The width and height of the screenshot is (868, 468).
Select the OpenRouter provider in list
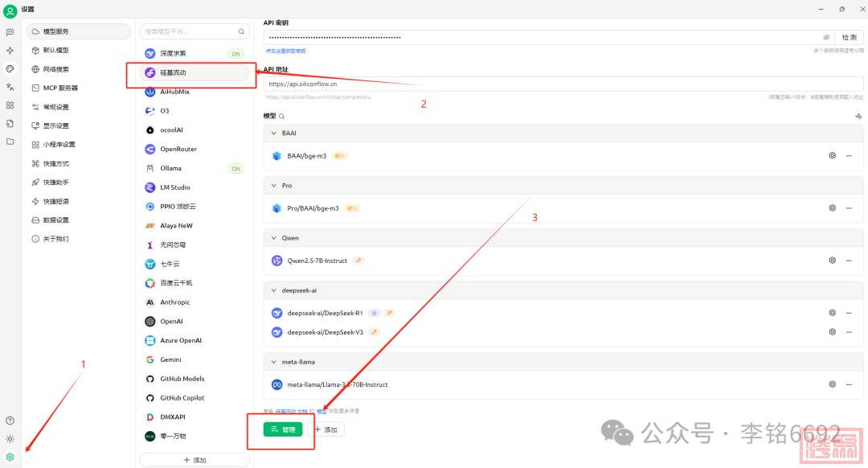tap(178, 149)
